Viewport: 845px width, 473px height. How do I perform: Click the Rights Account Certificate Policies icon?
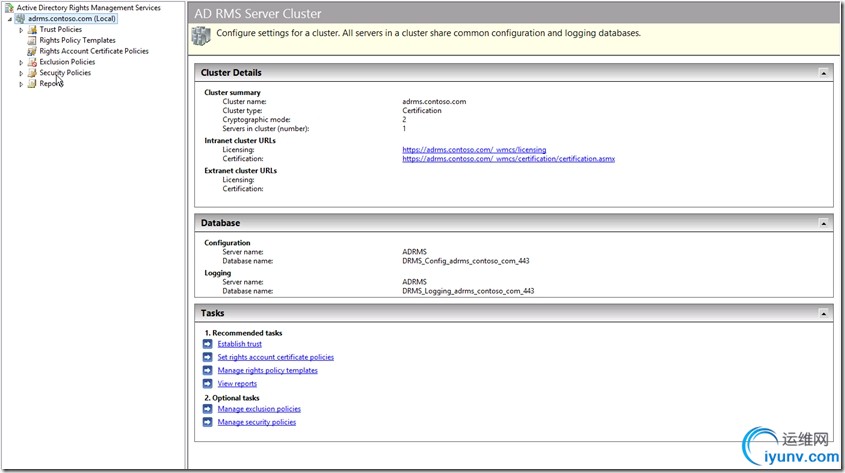[32, 51]
